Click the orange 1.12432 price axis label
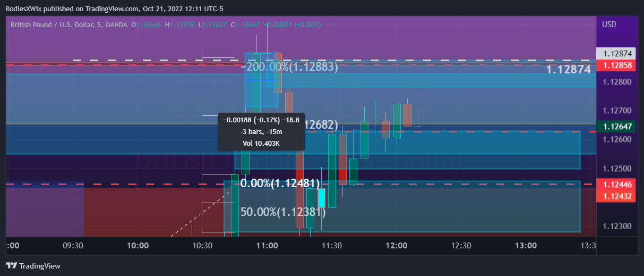The height and width of the screenshot is (276, 644). coord(616,196)
